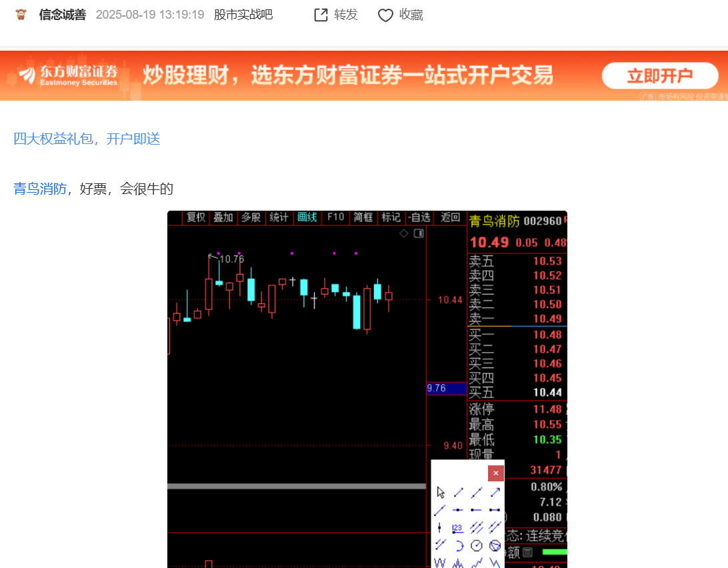728x568 pixels.
Task: Click the list icon beside 额
Action: click(527, 552)
